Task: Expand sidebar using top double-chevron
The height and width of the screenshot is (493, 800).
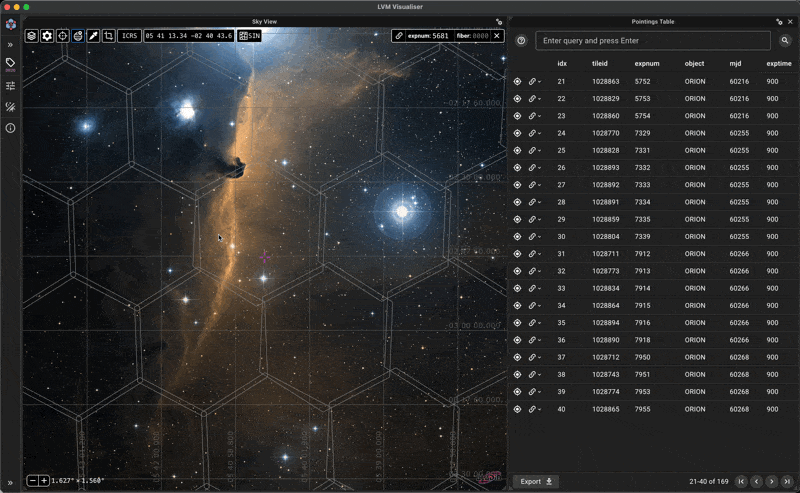Action: pos(10,45)
